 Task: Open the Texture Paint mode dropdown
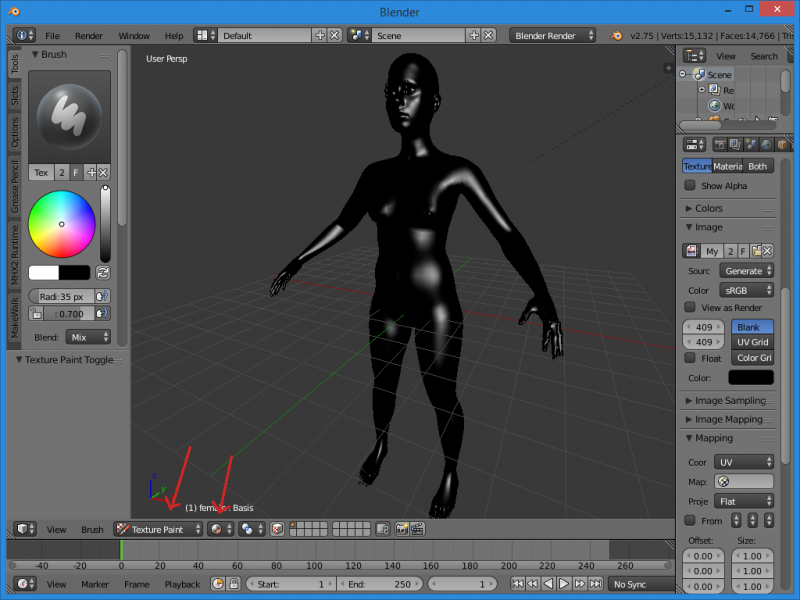pos(158,529)
